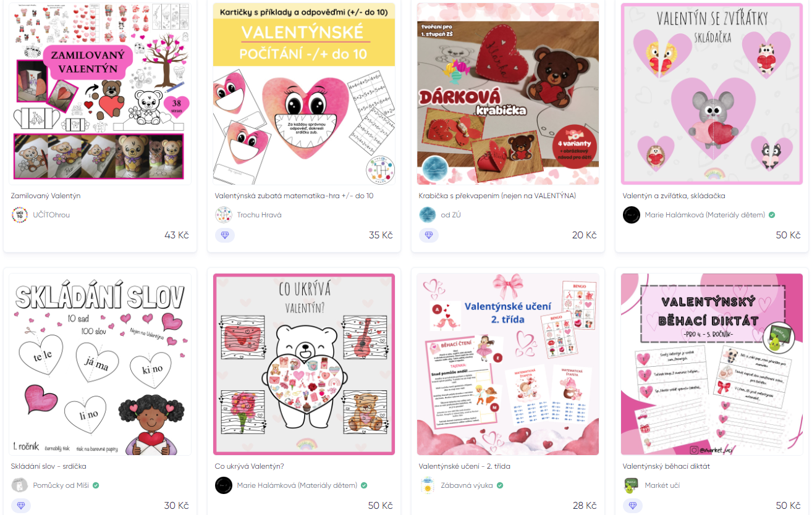Visit Marie Halámková profile under Co ukrývá Valentýn
This screenshot has width=812, height=515.
click(x=297, y=485)
